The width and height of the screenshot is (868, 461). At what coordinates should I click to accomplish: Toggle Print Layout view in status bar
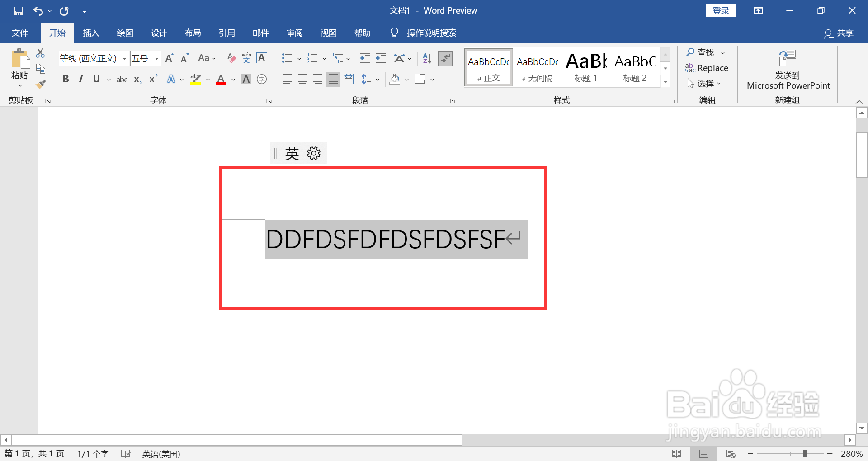pos(703,454)
